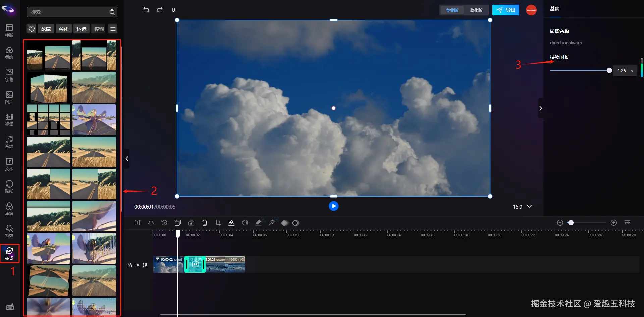
Task: Click the detach audio icon
Action: point(191,223)
